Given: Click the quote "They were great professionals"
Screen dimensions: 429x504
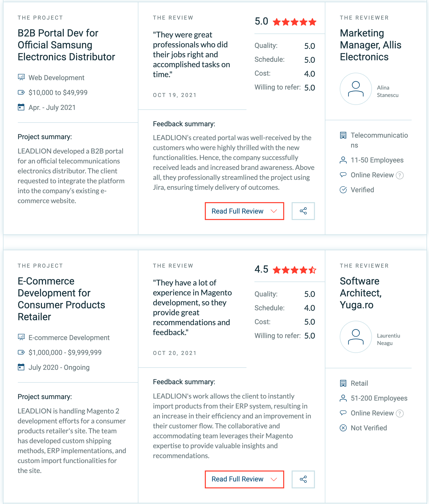Looking at the screenshot, I should (191, 55).
